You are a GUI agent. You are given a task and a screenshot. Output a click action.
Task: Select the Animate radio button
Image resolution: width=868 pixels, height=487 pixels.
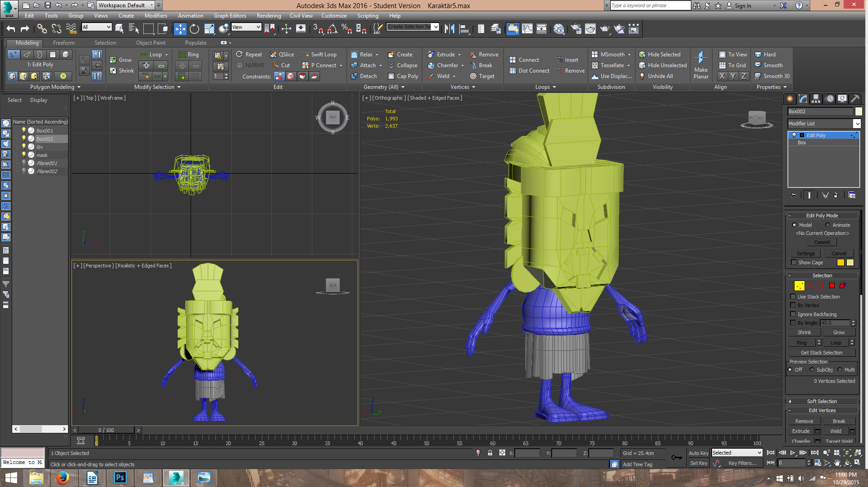point(827,225)
